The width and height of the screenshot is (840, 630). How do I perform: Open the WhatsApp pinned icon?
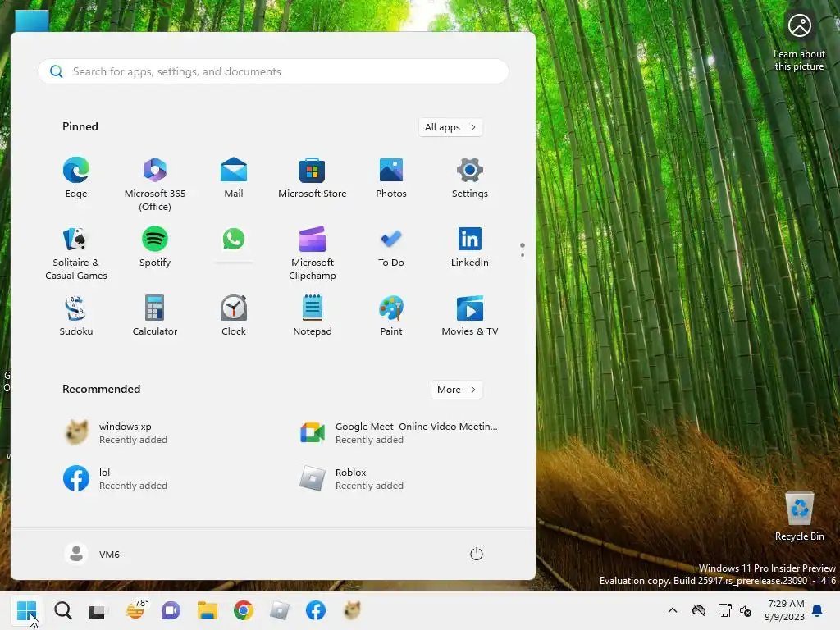(234, 240)
